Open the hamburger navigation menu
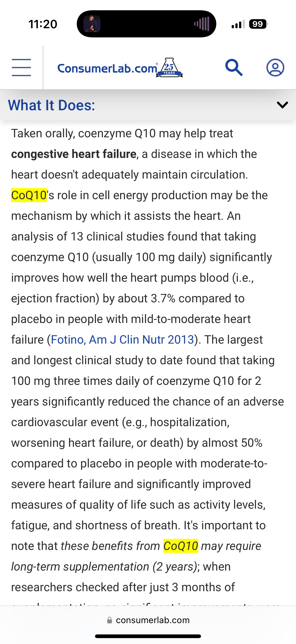This screenshot has height=644, width=296. [x=21, y=68]
